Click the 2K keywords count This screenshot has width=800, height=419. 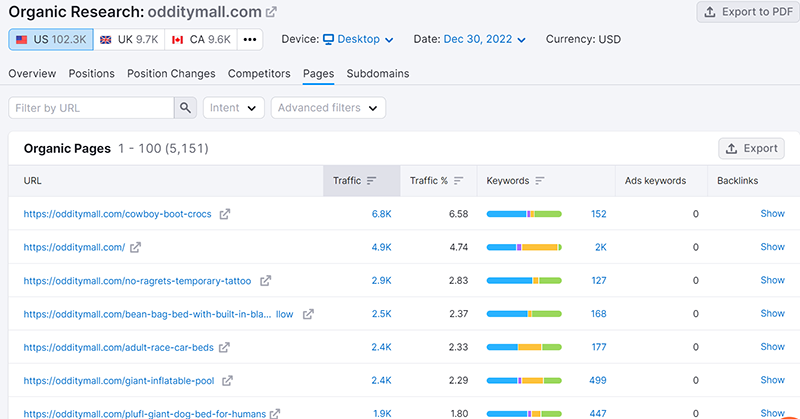click(601, 248)
